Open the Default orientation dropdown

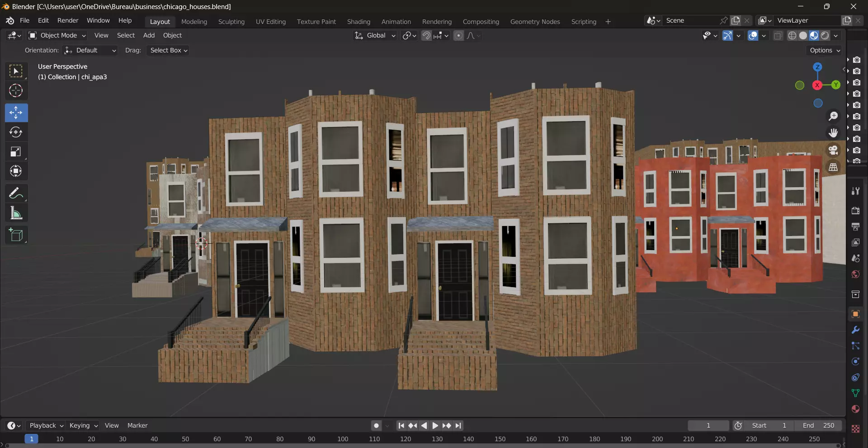90,51
